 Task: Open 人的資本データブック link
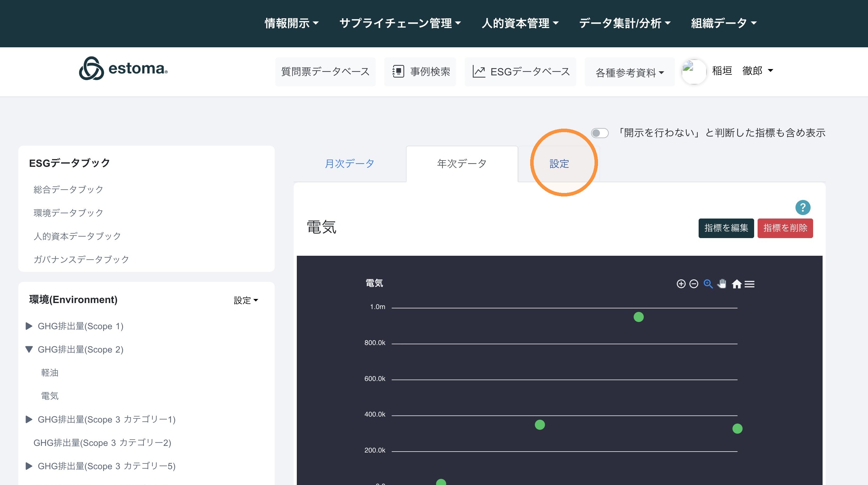[77, 236]
